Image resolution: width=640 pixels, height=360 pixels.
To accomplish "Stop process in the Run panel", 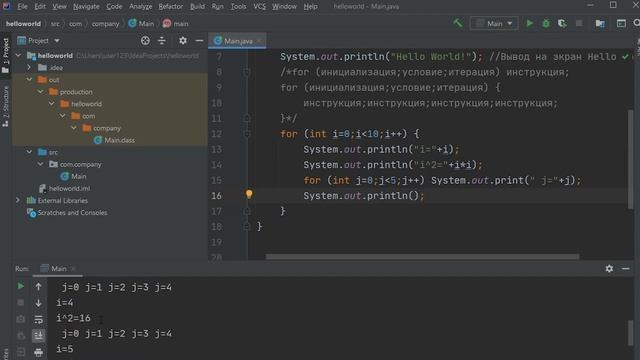I will [x=20, y=303].
